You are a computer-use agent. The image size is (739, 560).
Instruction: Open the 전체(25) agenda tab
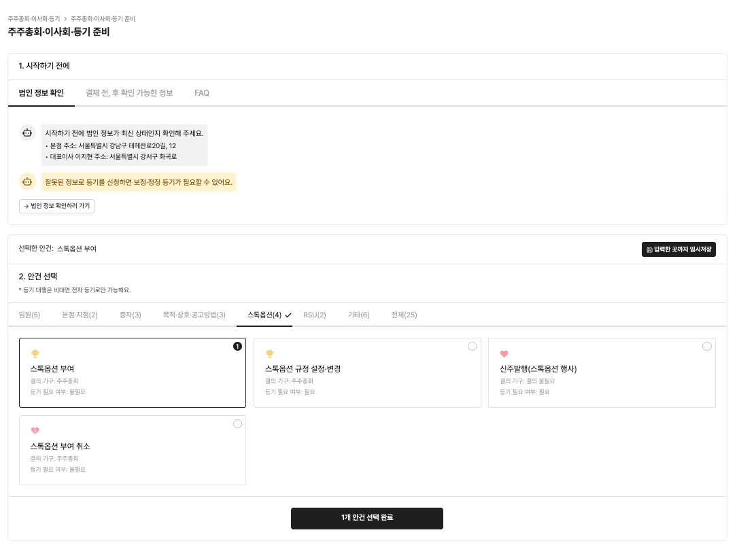point(404,315)
